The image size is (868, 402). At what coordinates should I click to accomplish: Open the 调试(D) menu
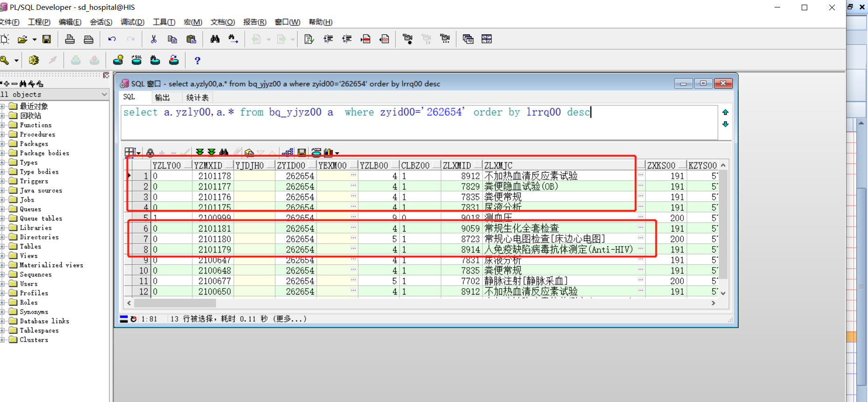133,22
